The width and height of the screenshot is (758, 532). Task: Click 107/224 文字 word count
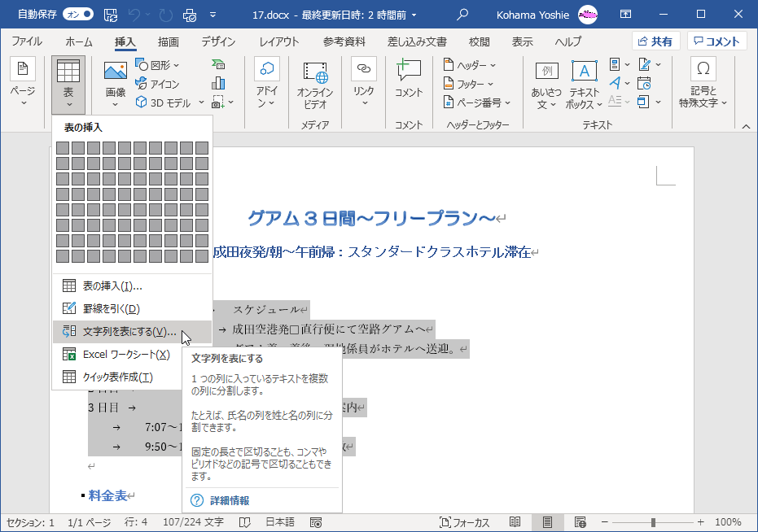[193, 521]
